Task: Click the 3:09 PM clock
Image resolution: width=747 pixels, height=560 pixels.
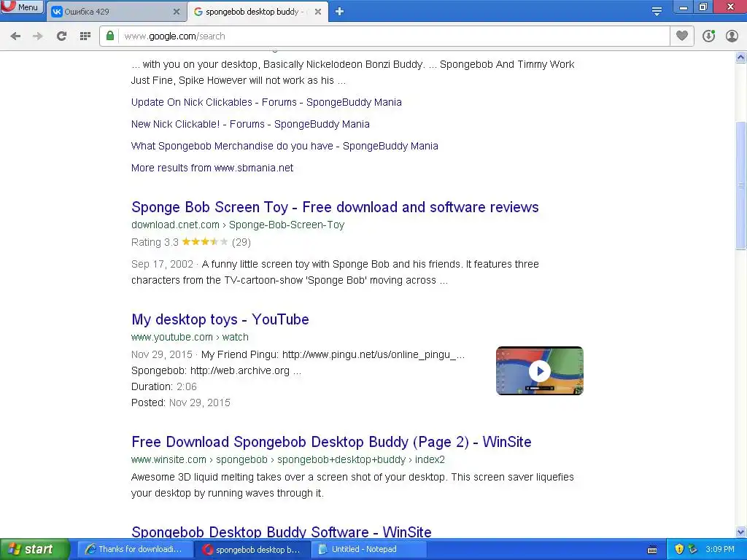Action: 720,550
